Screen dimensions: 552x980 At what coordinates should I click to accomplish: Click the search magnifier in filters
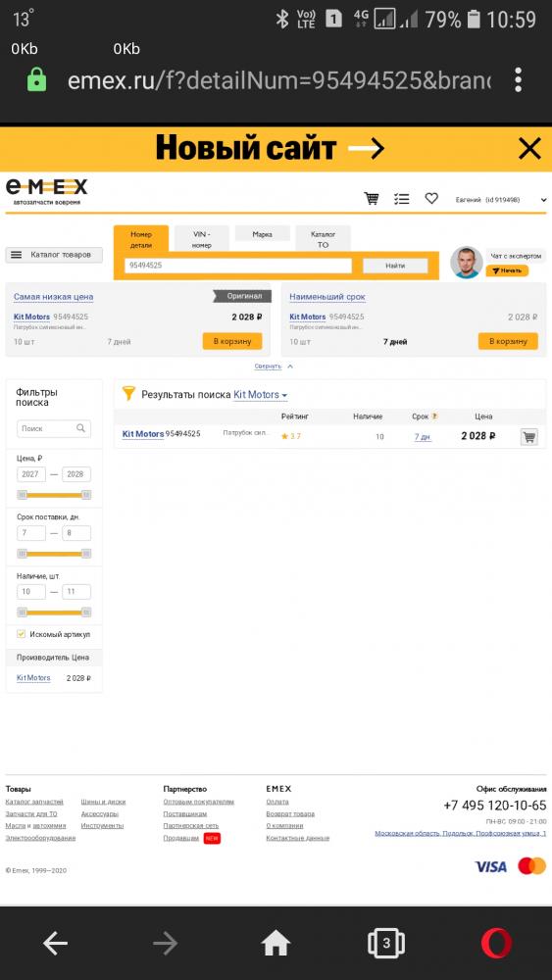click(x=80, y=429)
